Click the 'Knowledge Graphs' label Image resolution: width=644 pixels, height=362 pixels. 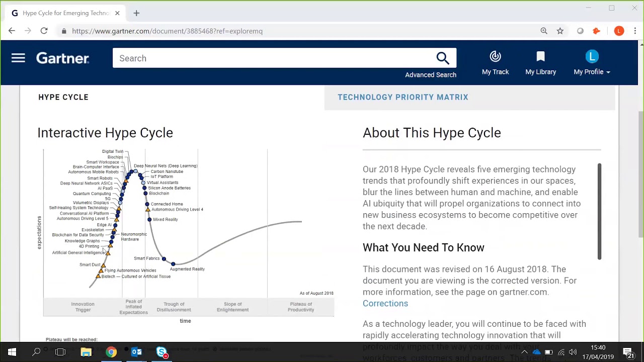[x=82, y=241]
